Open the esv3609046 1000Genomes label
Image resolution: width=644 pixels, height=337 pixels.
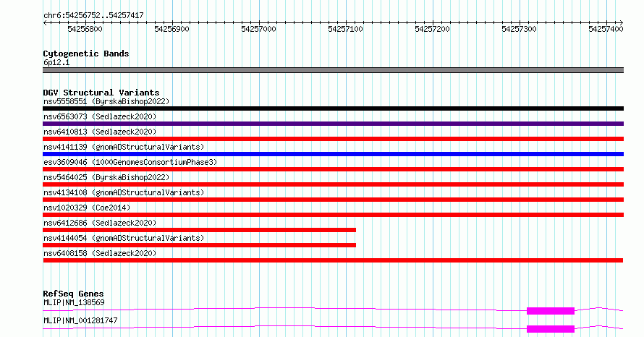[130, 162]
